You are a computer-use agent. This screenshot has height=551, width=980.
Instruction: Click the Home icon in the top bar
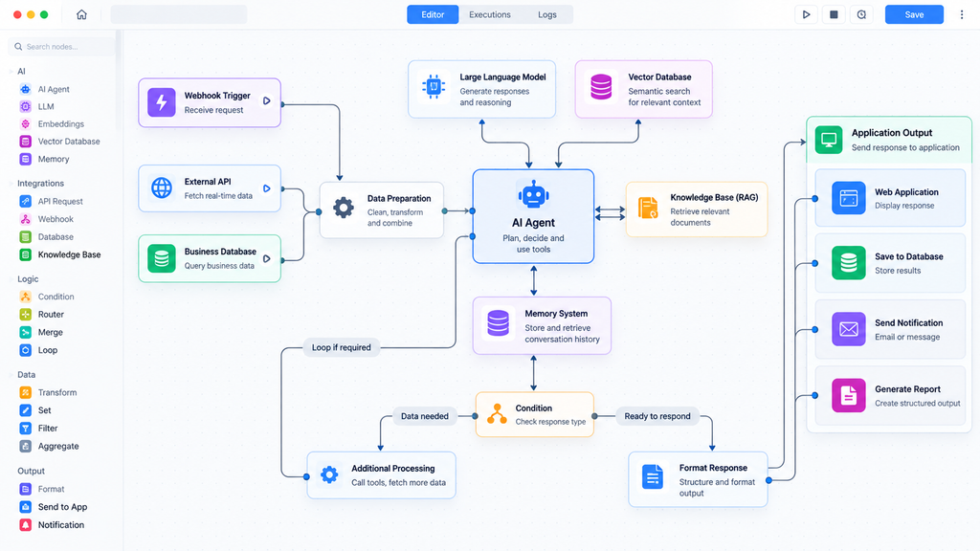(x=81, y=14)
